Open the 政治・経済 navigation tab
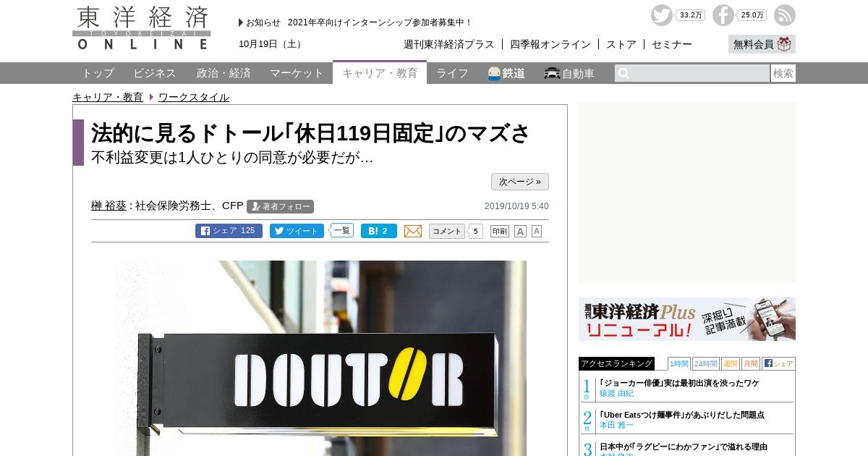The image size is (868, 456). 224,73
